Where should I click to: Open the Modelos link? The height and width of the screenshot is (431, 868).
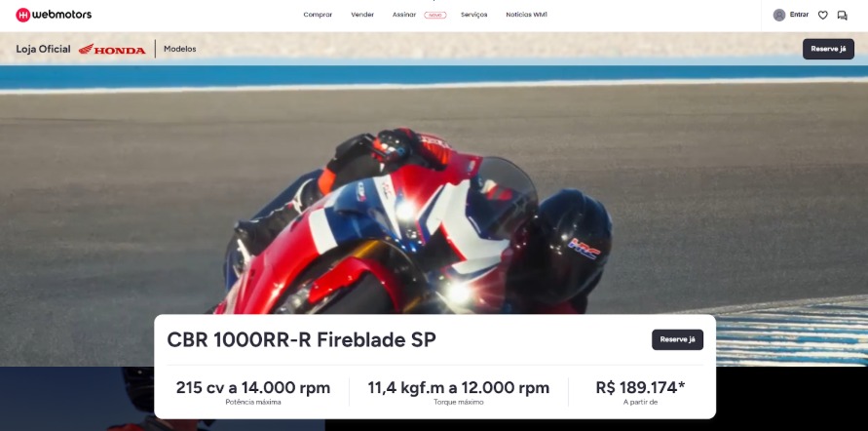[x=180, y=49]
